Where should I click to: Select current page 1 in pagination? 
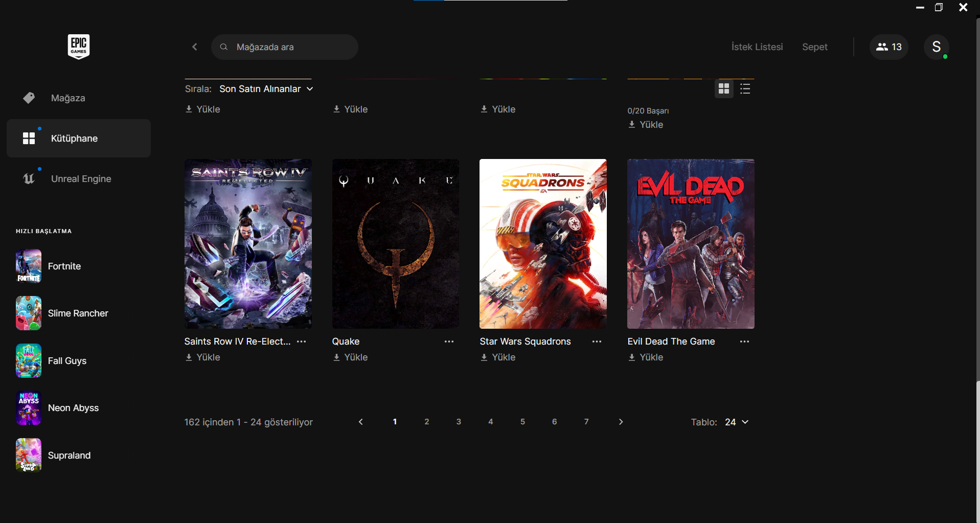395,422
